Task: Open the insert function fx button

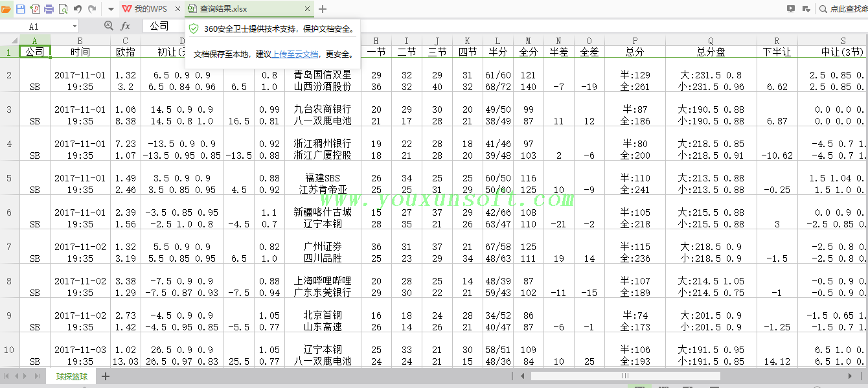Action: click(126, 26)
